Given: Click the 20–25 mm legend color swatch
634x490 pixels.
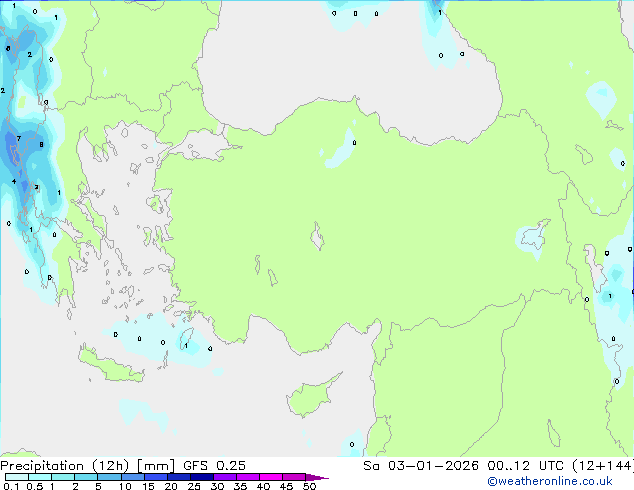Looking at the screenshot, I should pos(178,477).
